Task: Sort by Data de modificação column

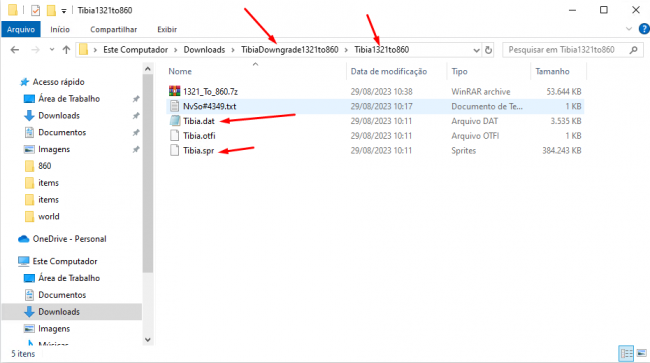Action: click(x=388, y=71)
